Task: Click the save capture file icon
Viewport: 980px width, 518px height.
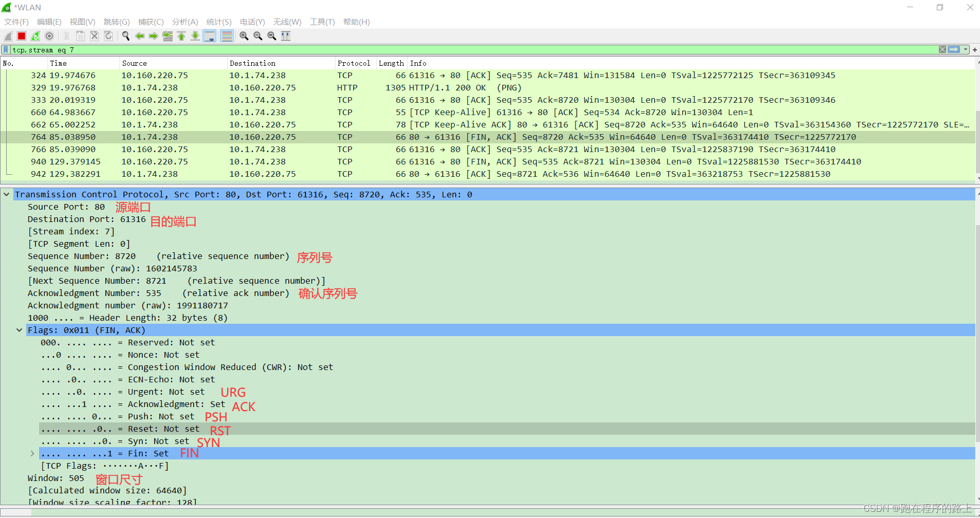Action: [x=81, y=36]
